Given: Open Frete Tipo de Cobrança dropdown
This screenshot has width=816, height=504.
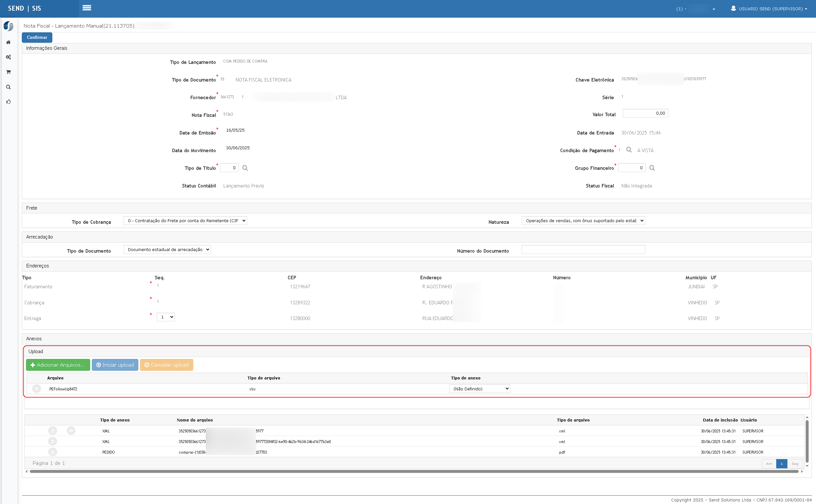Looking at the screenshot, I should [185, 221].
